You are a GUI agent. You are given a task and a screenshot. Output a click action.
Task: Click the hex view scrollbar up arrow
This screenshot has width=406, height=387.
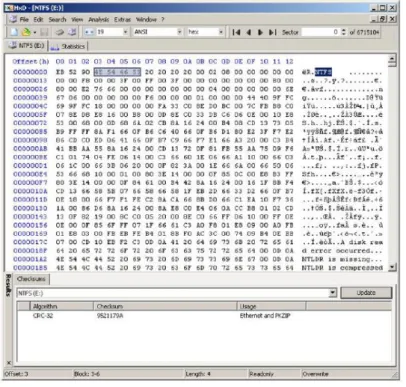click(392, 59)
